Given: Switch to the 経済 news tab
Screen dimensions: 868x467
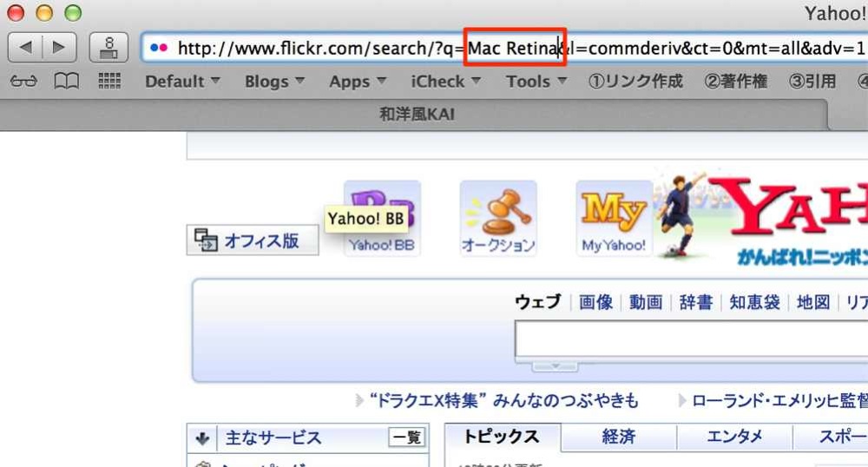Looking at the screenshot, I should [x=618, y=437].
